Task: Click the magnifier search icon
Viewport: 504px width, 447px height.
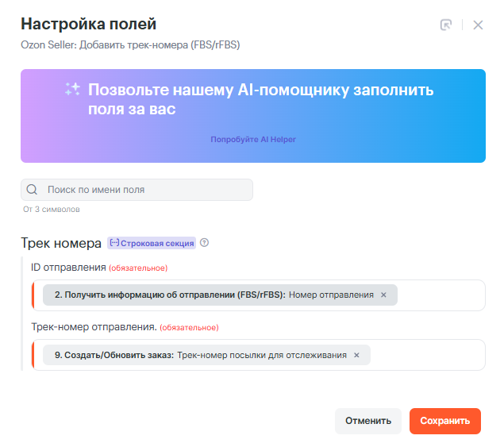Action: 33,190
